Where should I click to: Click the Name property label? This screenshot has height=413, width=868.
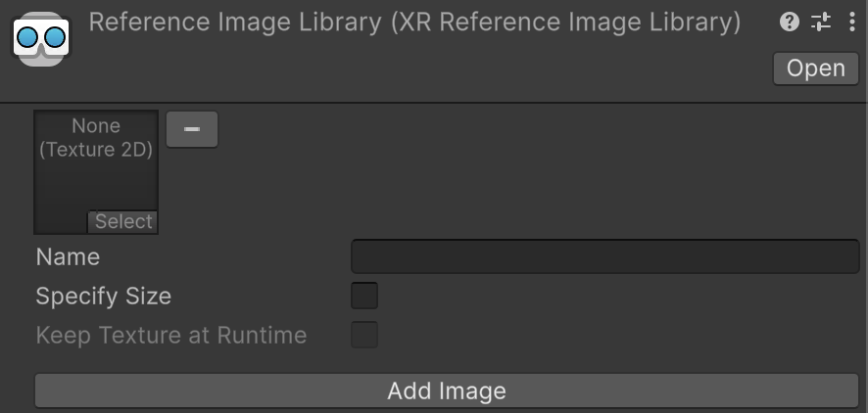coord(68,256)
